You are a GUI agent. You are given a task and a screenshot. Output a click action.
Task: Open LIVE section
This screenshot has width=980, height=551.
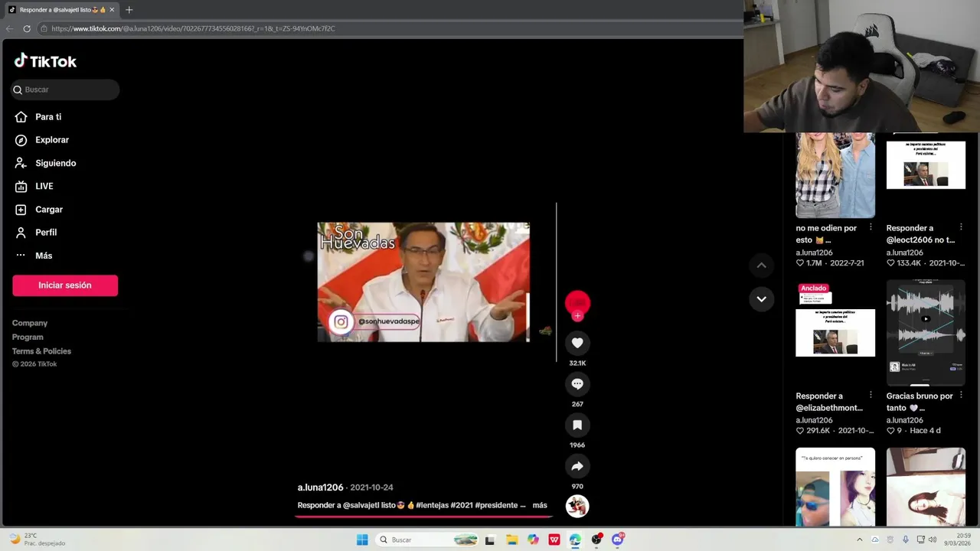(44, 186)
